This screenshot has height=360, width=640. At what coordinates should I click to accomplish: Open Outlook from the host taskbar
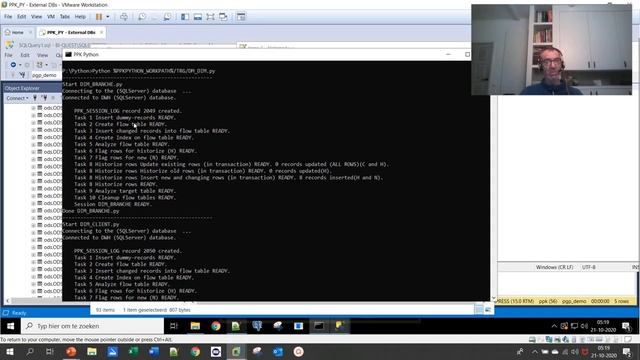click(x=278, y=352)
